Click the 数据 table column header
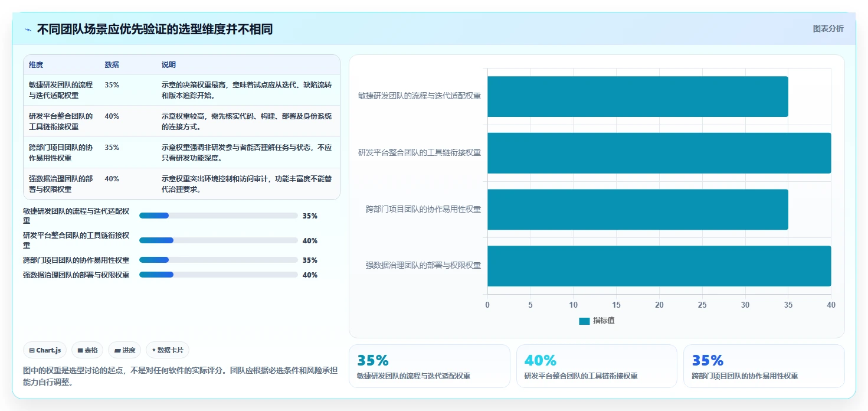This screenshot has height=411, width=868. (x=112, y=65)
